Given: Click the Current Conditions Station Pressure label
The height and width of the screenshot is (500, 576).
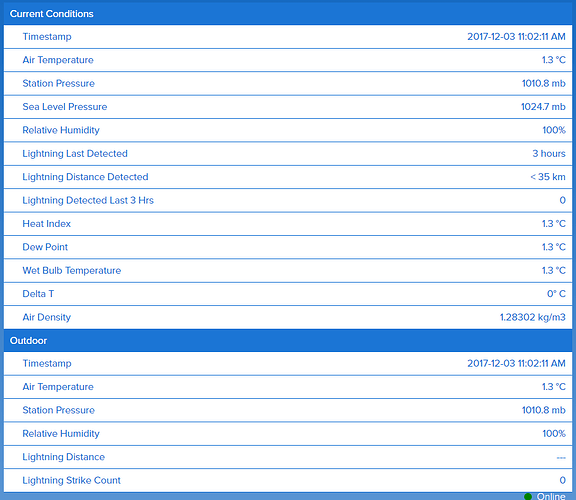Looking at the screenshot, I should pos(58,83).
